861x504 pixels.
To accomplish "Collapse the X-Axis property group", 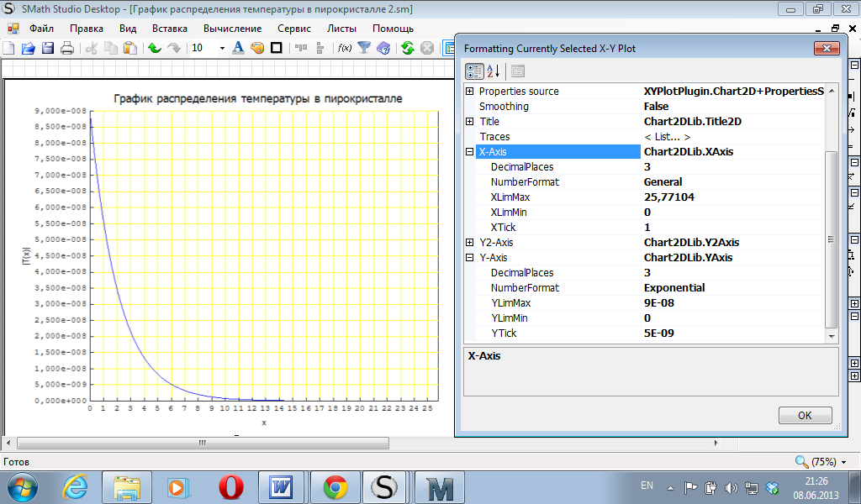I will [x=469, y=152].
